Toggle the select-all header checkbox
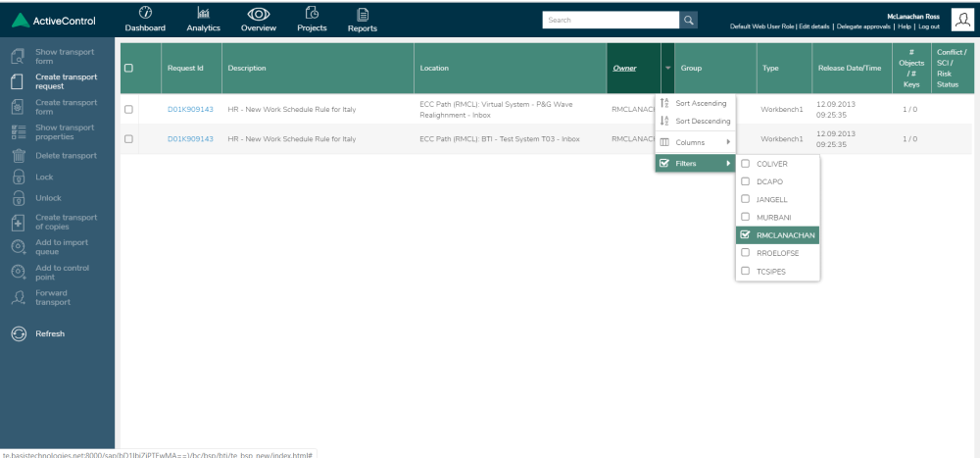Screen dimensions: 980x458 pos(128,69)
